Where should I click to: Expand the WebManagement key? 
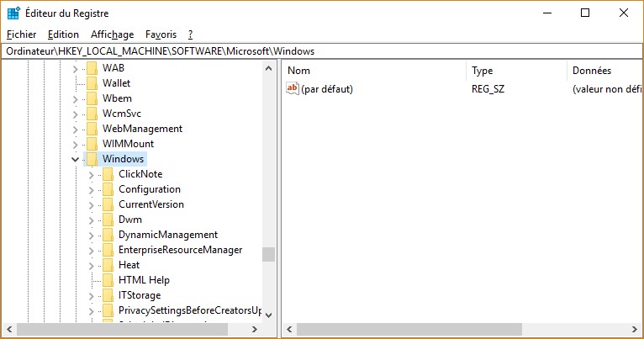coord(75,130)
